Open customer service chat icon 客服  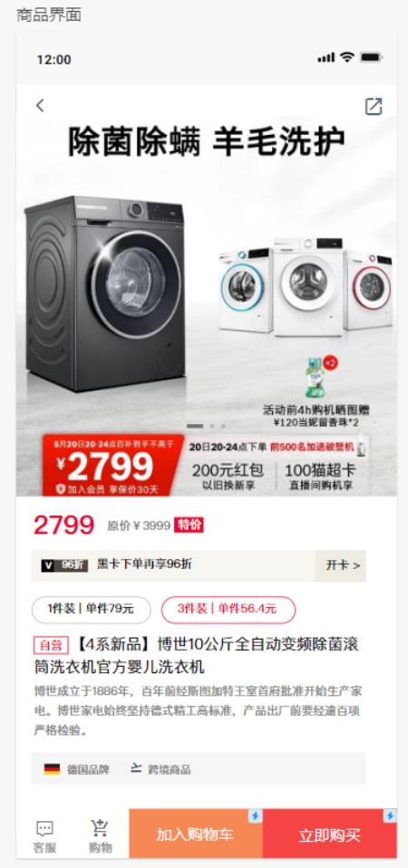[x=44, y=835]
